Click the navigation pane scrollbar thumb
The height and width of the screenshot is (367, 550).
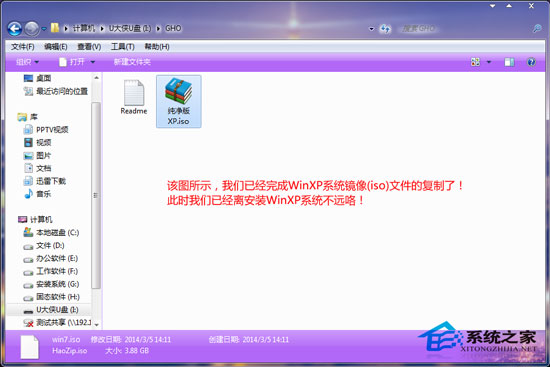pos(96,195)
